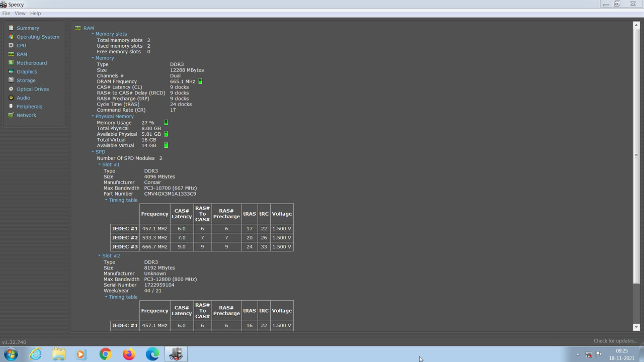The width and height of the screenshot is (644, 362).
Task: Click the PC3-10700 (667 MHz) value
Action: (170, 188)
